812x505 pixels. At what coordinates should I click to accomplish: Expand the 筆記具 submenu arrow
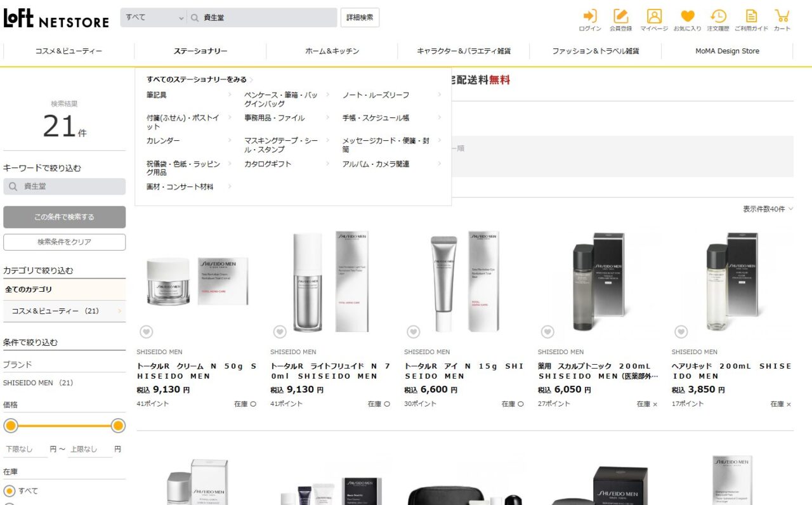pos(230,95)
